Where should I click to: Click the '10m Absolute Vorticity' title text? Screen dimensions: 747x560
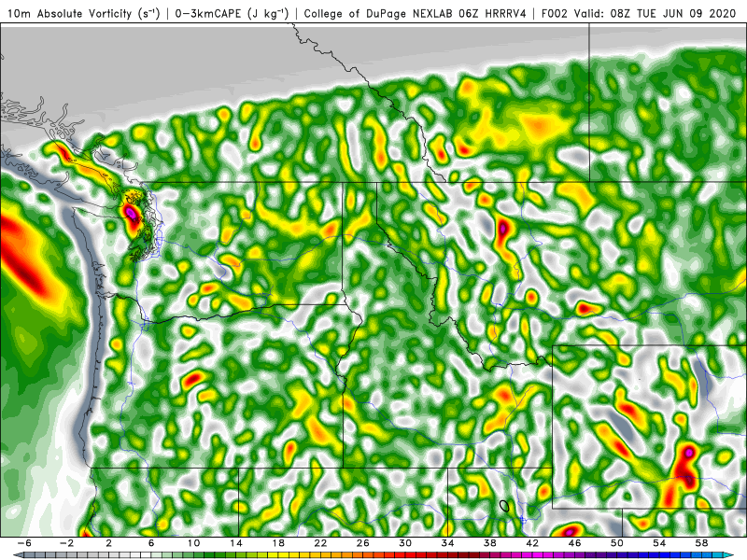coord(69,13)
